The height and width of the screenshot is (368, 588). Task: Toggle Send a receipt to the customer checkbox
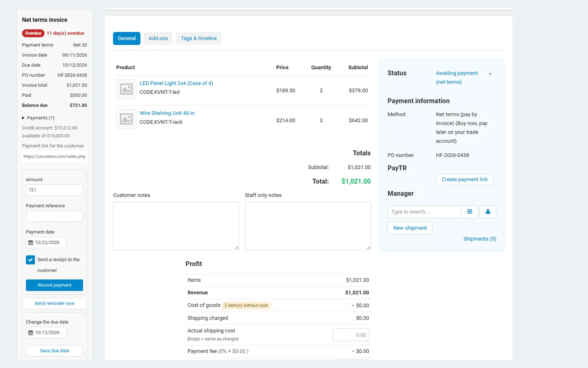click(31, 260)
